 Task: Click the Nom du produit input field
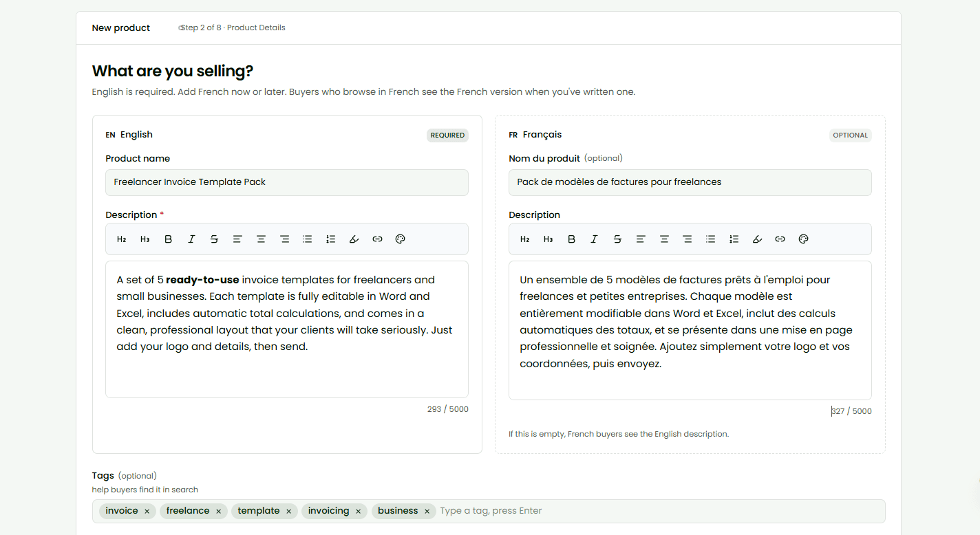pos(690,182)
